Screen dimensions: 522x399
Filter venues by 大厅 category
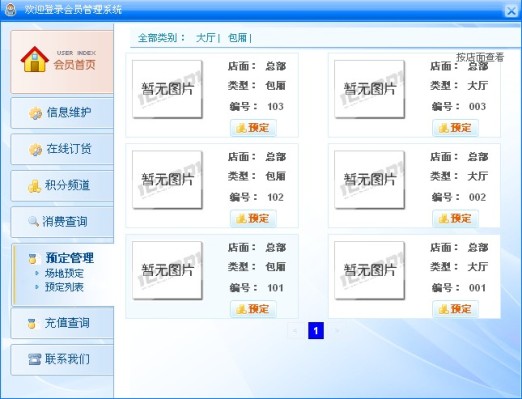click(206, 38)
